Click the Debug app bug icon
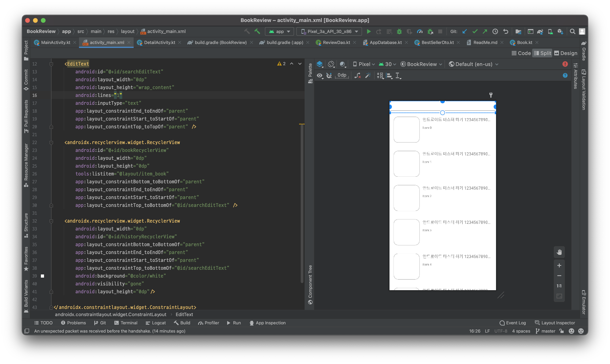Viewport: 610px width, 364px height. click(x=399, y=31)
